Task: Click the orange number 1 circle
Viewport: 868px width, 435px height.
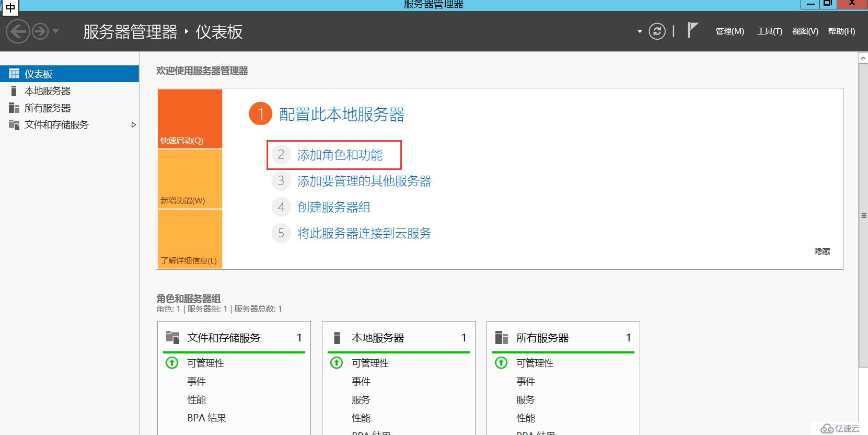Action: (260, 114)
